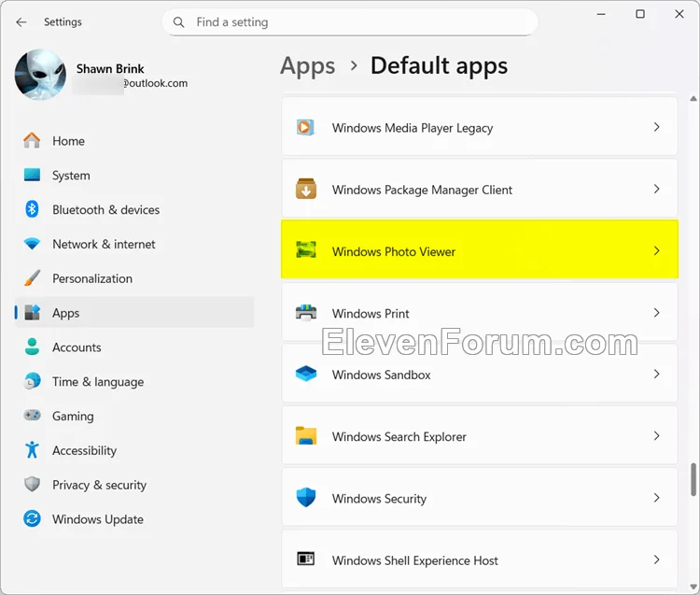
Task: Open Privacy & security settings
Action: pos(134,485)
